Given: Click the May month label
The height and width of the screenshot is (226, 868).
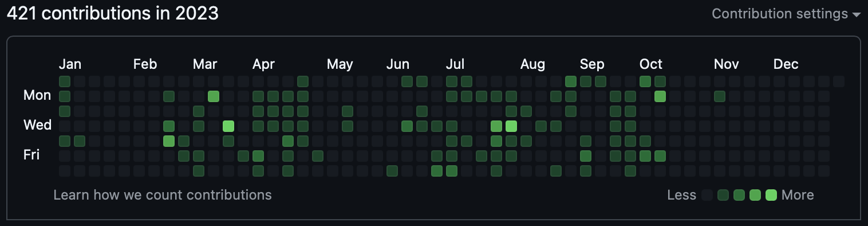Looking at the screenshot, I should tap(340, 64).
